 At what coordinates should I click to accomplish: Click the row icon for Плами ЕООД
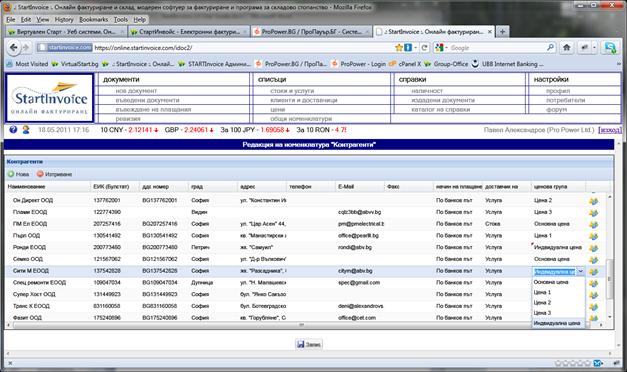593,213
